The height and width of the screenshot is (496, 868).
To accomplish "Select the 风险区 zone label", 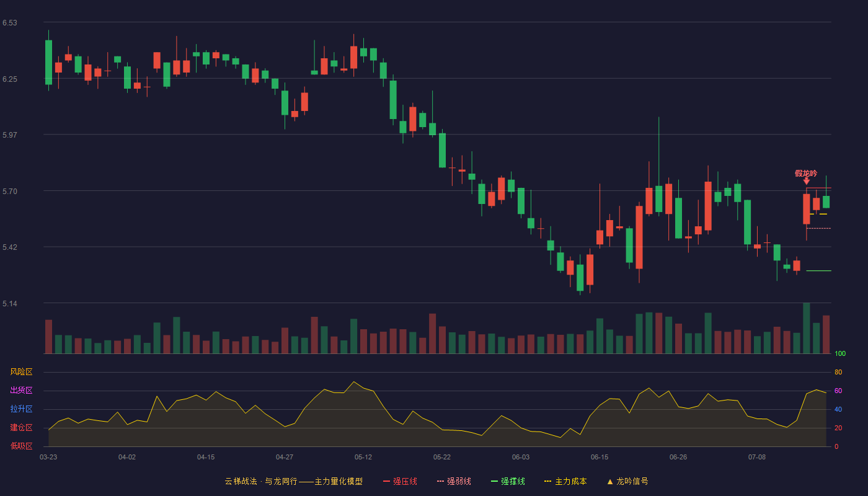I will click(21, 372).
